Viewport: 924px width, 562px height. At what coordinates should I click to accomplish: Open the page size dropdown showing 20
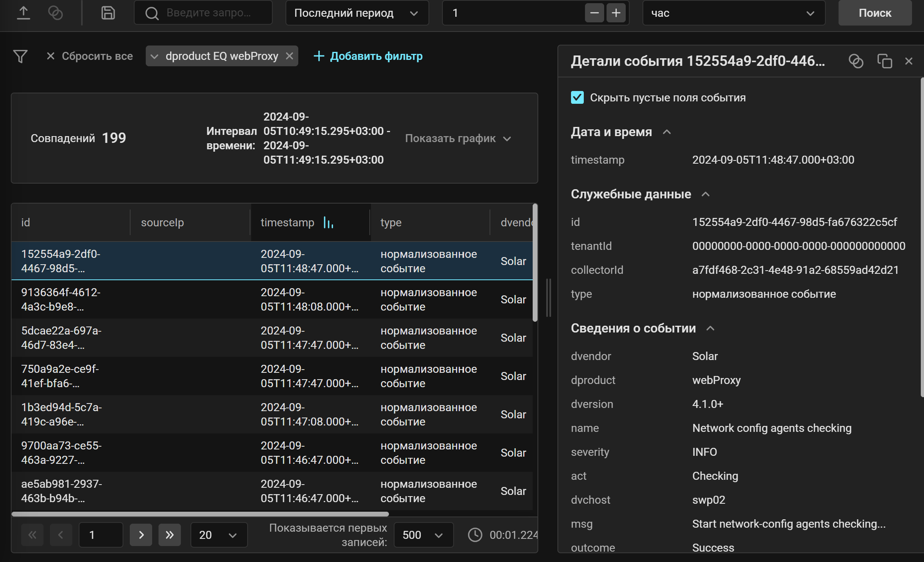(219, 535)
